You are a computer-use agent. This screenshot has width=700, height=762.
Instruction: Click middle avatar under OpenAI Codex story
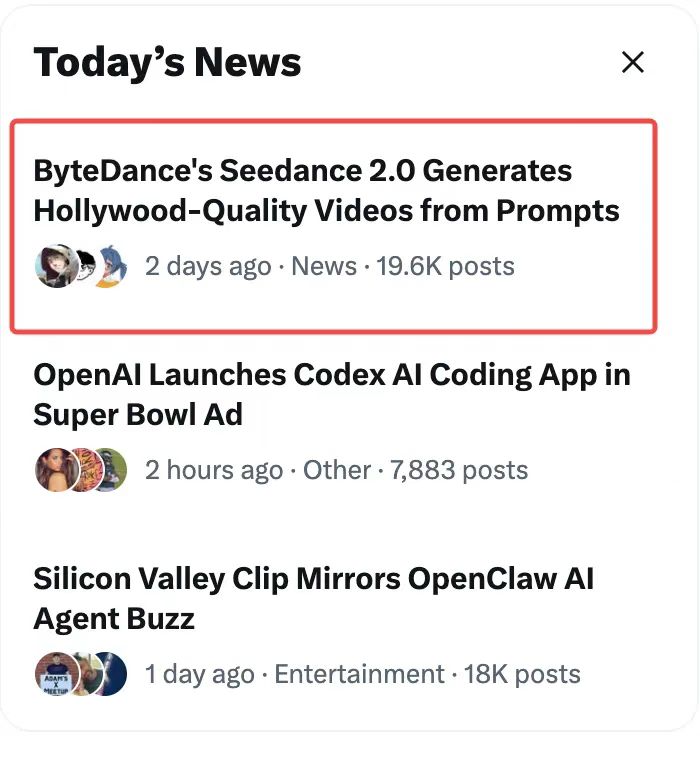pyautogui.click(x=85, y=470)
